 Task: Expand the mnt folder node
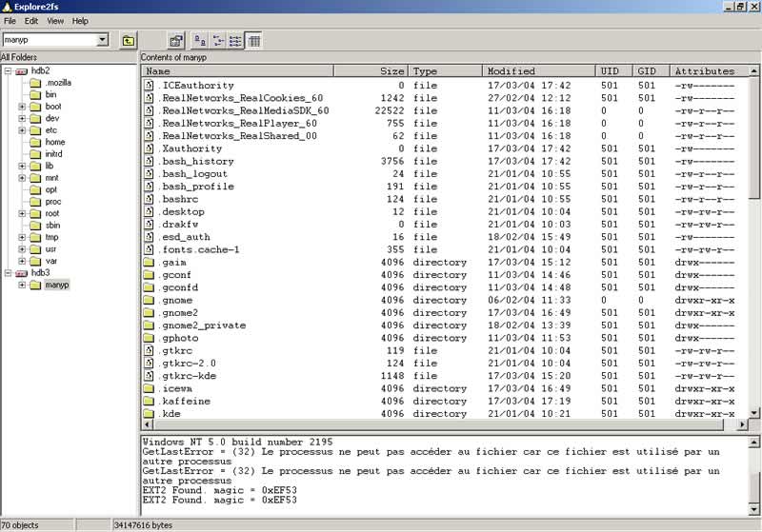click(22, 178)
